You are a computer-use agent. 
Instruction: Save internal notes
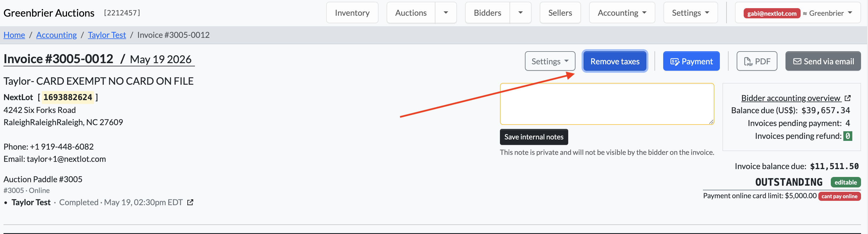tap(534, 137)
